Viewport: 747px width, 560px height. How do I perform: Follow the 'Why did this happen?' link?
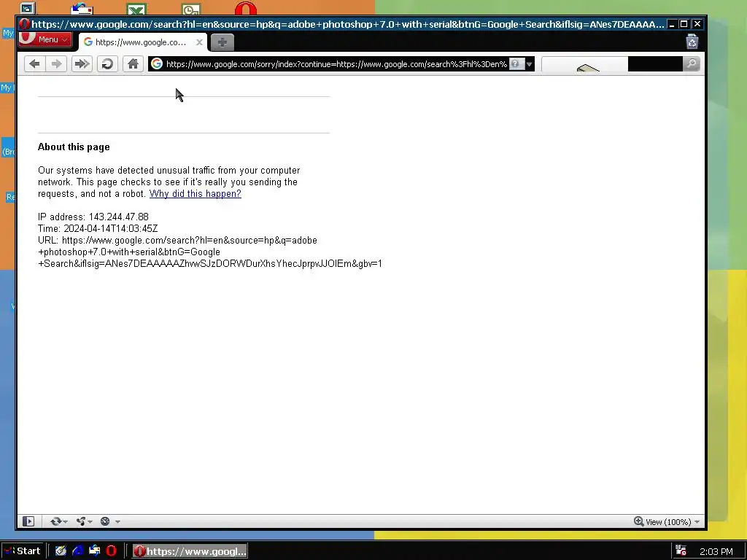pos(196,194)
